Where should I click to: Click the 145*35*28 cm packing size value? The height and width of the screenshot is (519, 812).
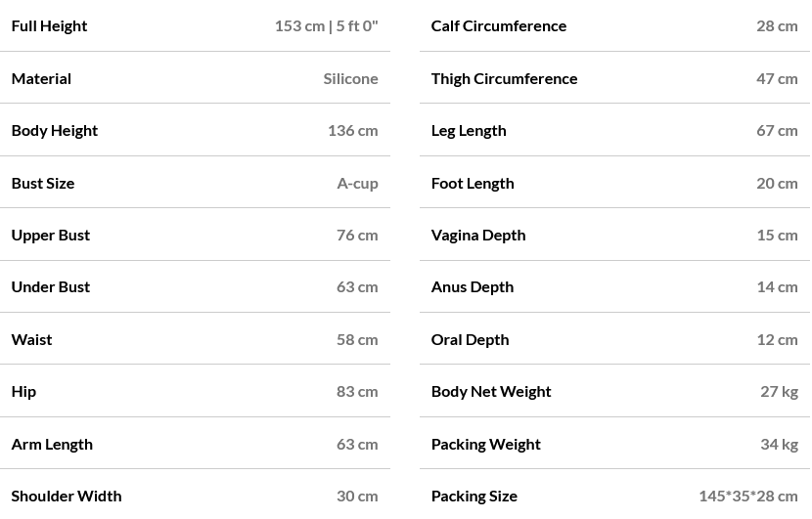[x=747, y=496]
